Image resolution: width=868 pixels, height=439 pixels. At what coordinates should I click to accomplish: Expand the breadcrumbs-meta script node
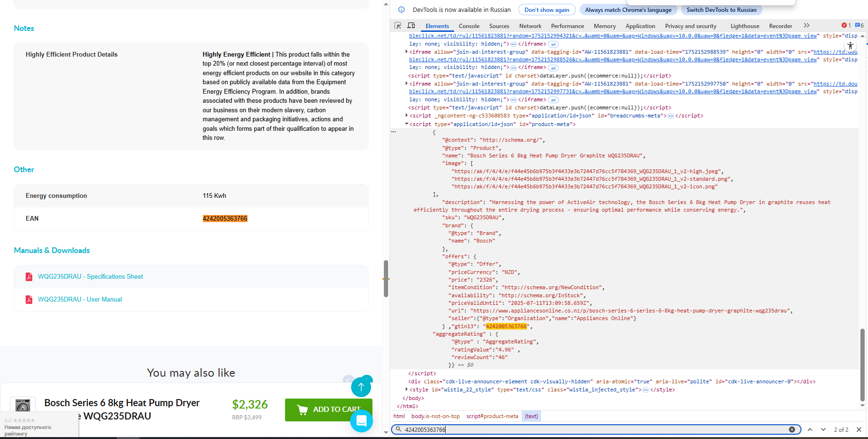pos(406,116)
